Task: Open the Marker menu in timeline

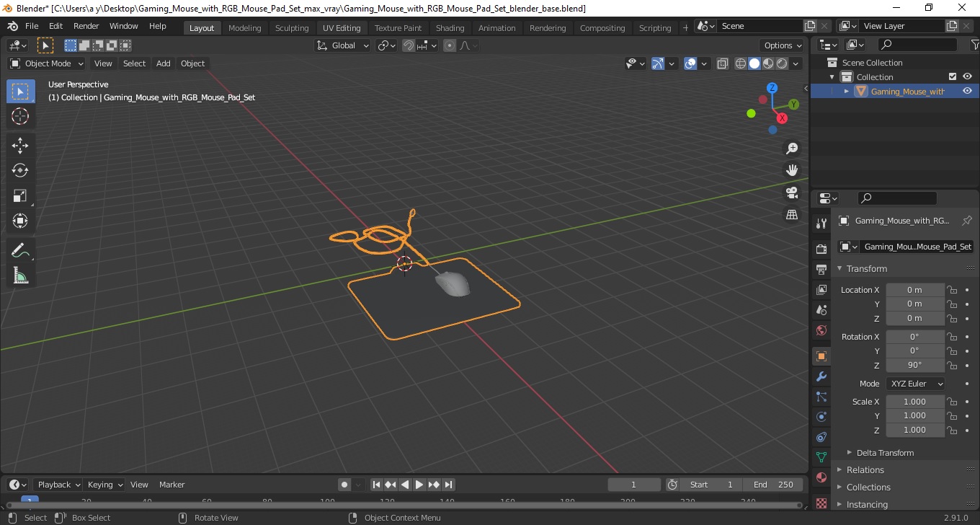Action: [171, 485]
